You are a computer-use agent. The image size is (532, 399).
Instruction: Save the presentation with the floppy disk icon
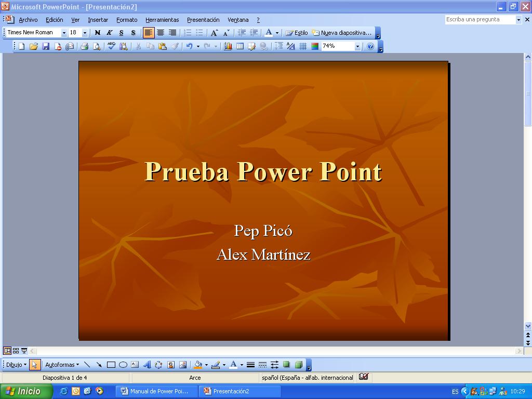tap(46, 46)
